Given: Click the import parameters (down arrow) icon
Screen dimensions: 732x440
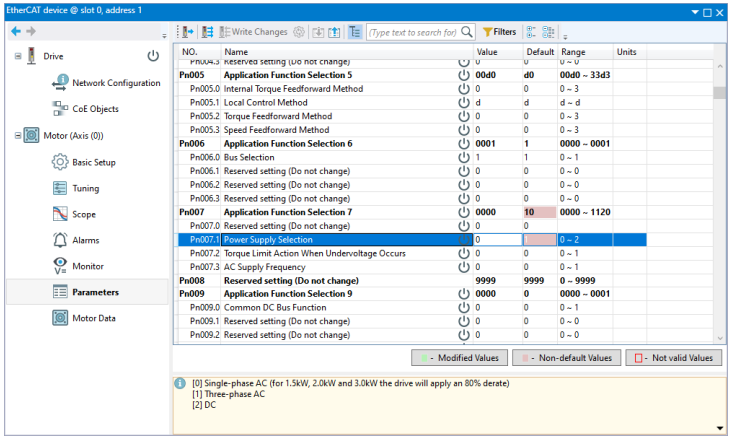Looking at the screenshot, I should point(318,32).
